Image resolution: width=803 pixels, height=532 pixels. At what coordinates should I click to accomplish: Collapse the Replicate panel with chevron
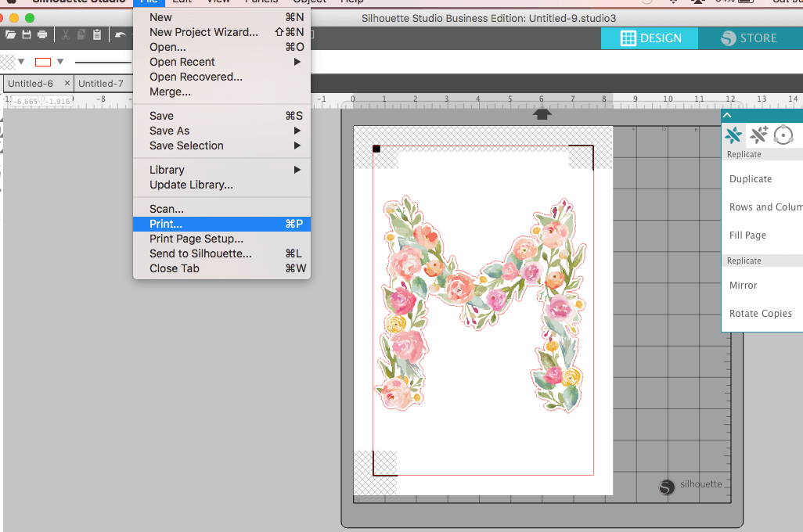[727, 115]
